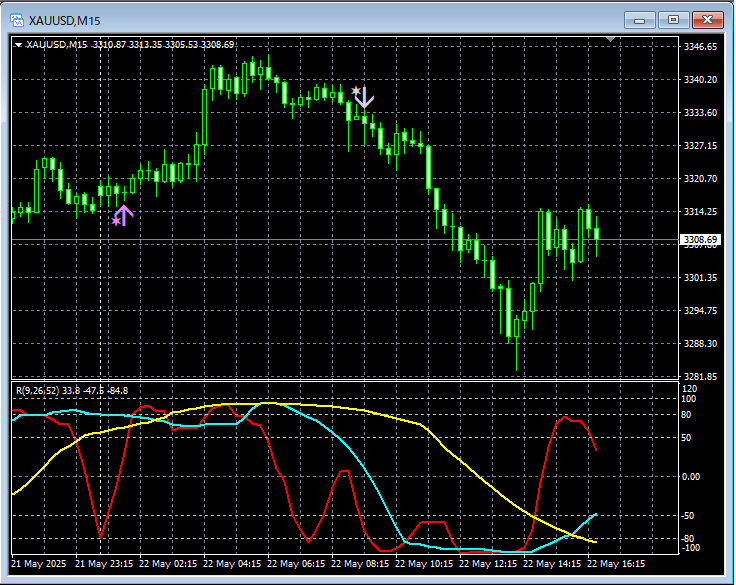Minimize the XAUUSD,M15 chart window
The width and height of the screenshot is (736, 585).
point(639,20)
